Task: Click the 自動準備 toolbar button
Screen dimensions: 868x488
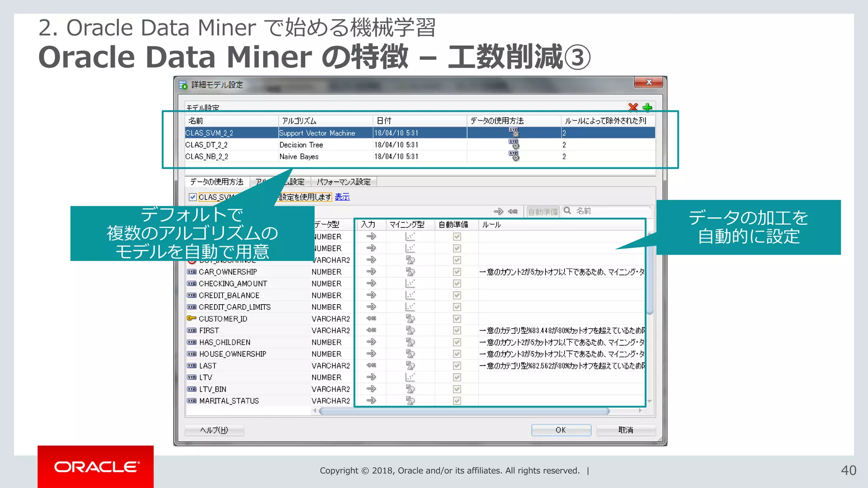Action: (x=543, y=211)
